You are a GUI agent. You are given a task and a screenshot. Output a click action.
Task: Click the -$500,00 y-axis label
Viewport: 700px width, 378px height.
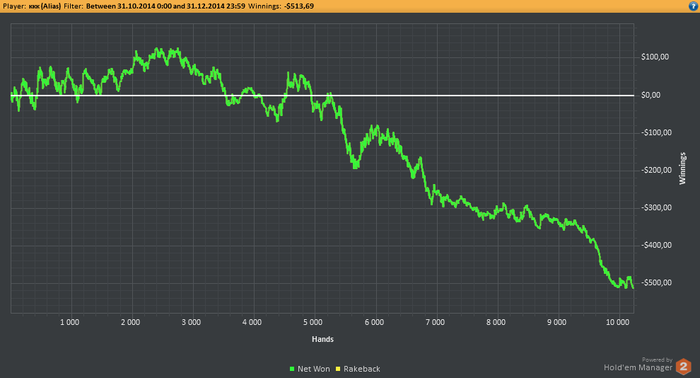[x=656, y=283]
